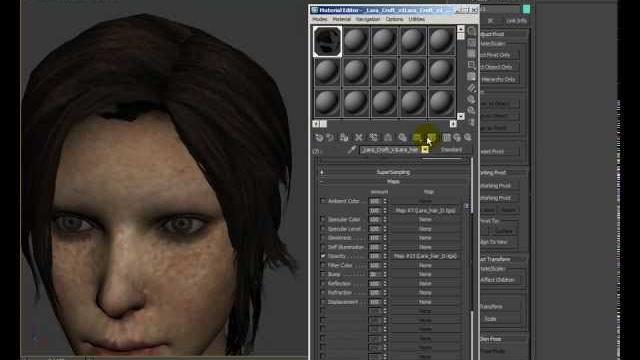The width and height of the screenshot is (640, 360).
Task: Click Standard material type button
Action: (451, 150)
